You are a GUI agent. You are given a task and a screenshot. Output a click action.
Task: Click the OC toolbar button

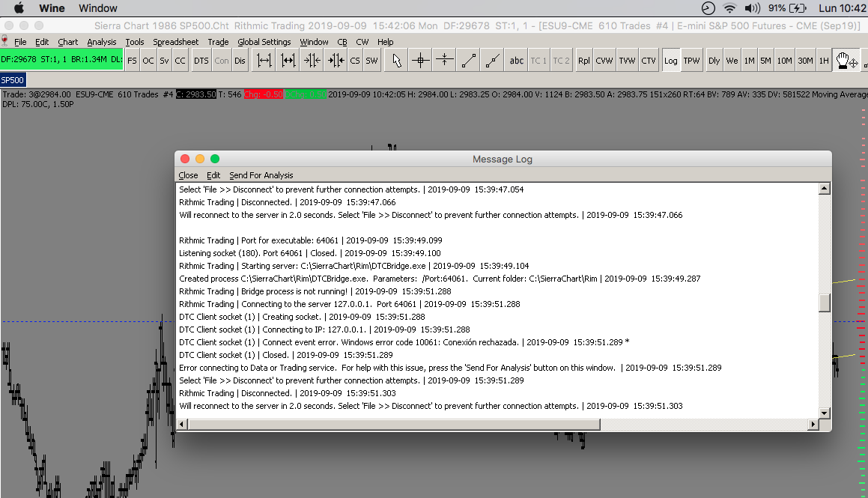(x=148, y=61)
